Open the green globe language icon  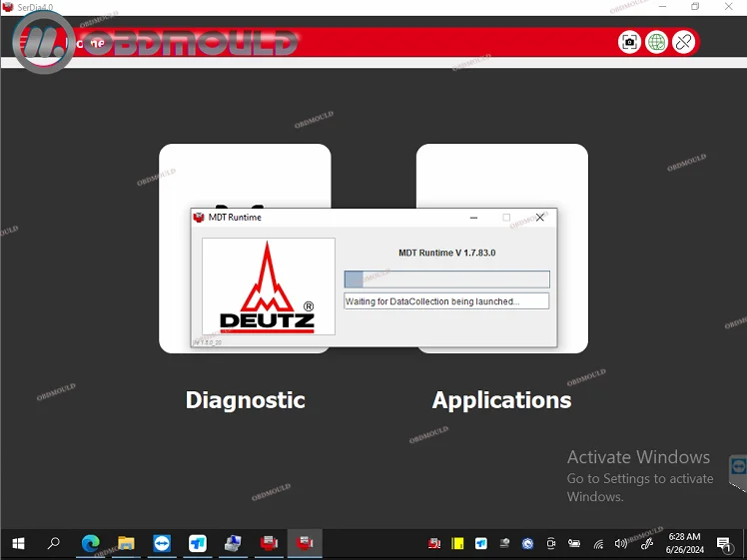point(656,42)
